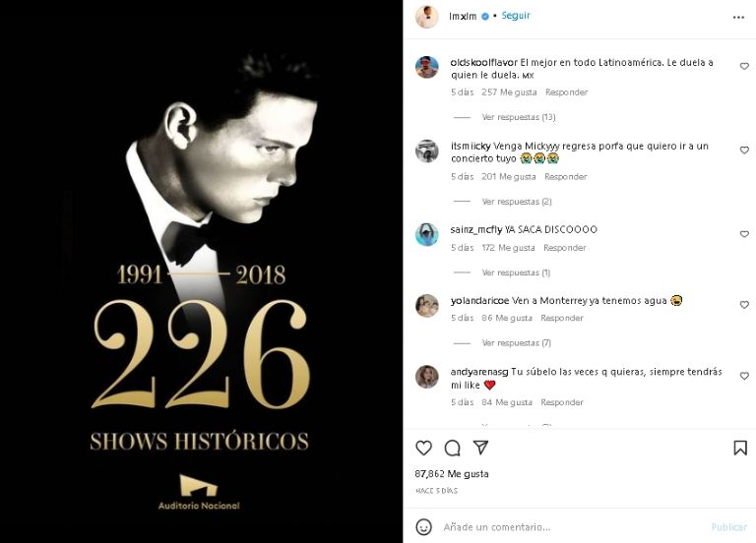Like oldskoolflavor's comment with heart
The width and height of the screenshot is (756, 543).
(744, 66)
